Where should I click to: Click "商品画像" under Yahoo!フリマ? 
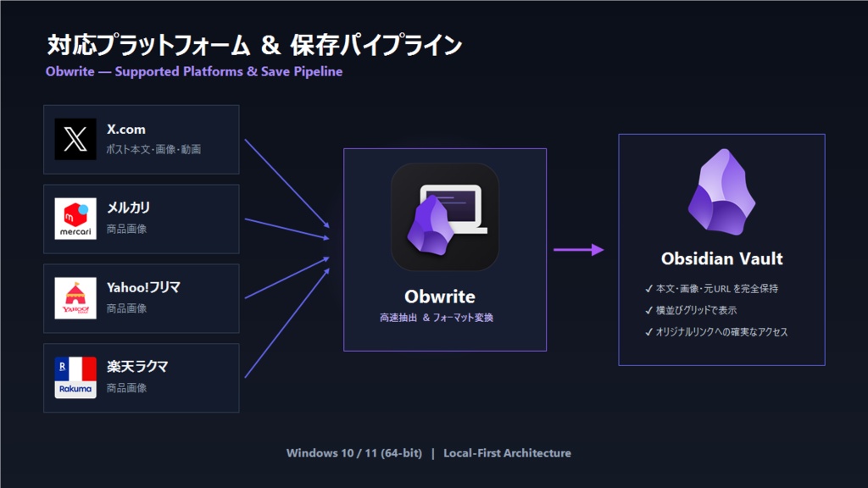126,308
